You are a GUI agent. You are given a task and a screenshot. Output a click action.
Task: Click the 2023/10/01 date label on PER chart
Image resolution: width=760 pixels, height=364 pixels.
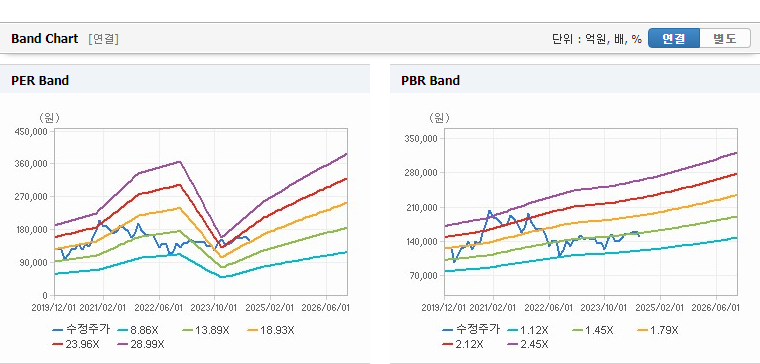[214, 307]
